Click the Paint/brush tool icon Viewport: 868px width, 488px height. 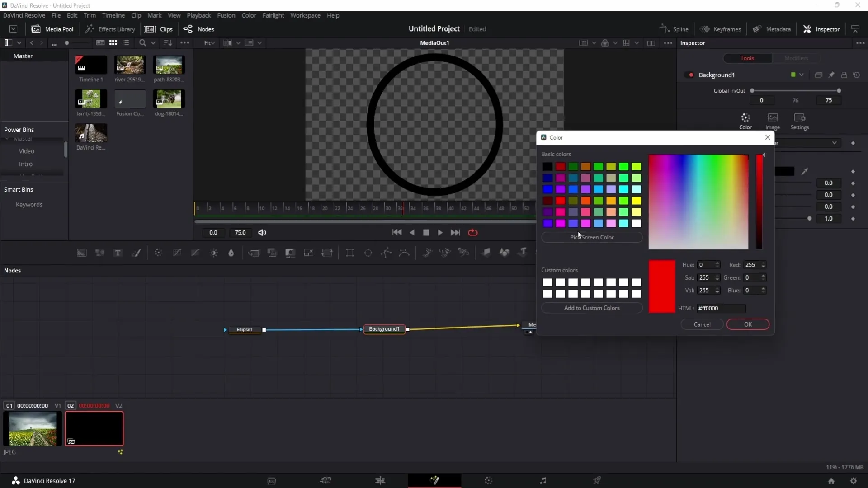coord(137,252)
